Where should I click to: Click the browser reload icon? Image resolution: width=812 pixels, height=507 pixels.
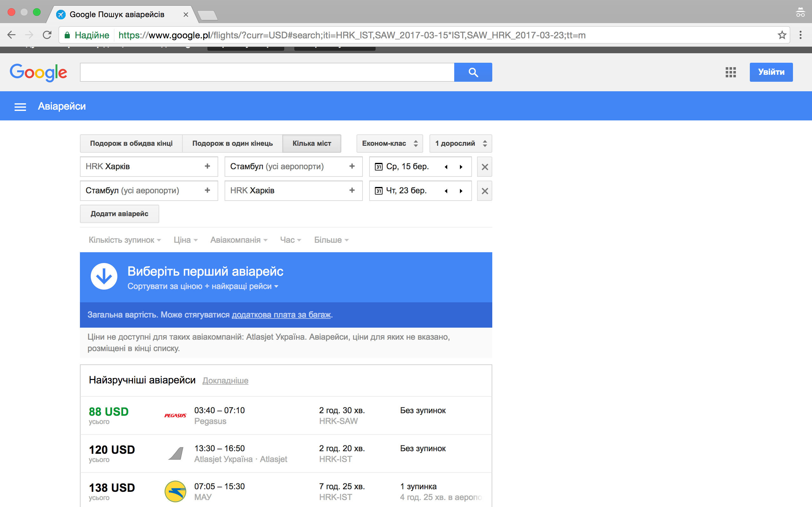pos(47,35)
